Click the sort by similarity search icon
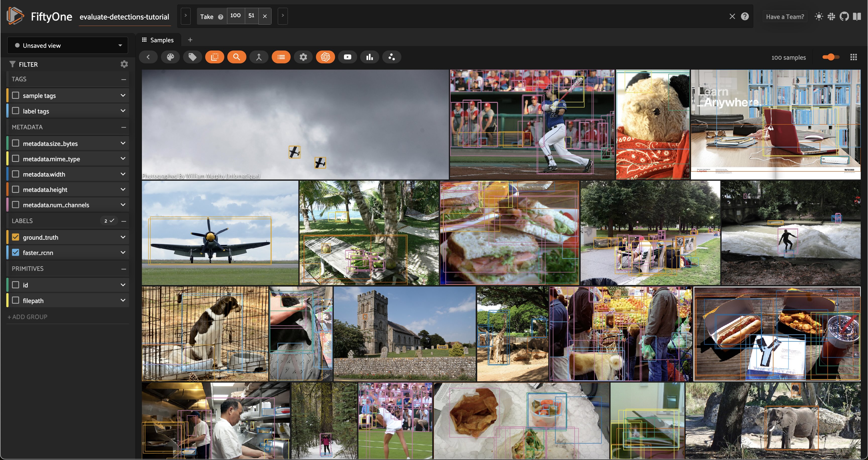 pos(237,57)
